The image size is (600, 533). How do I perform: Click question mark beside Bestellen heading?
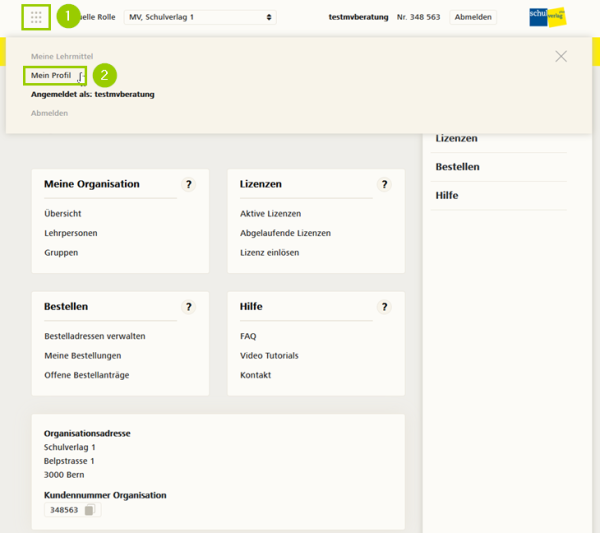[188, 307]
